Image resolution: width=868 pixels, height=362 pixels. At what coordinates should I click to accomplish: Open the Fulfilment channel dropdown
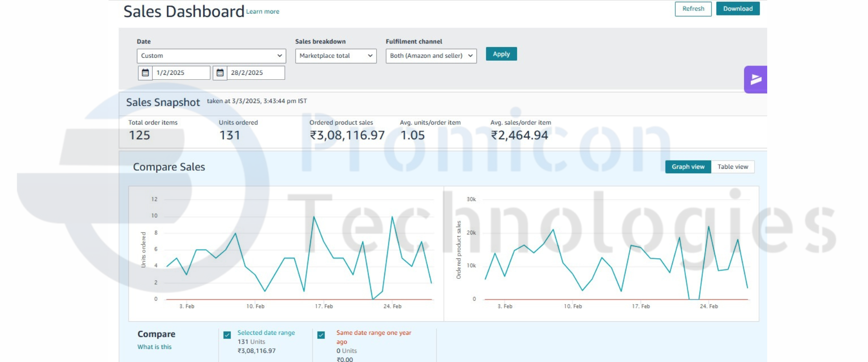[x=431, y=56]
